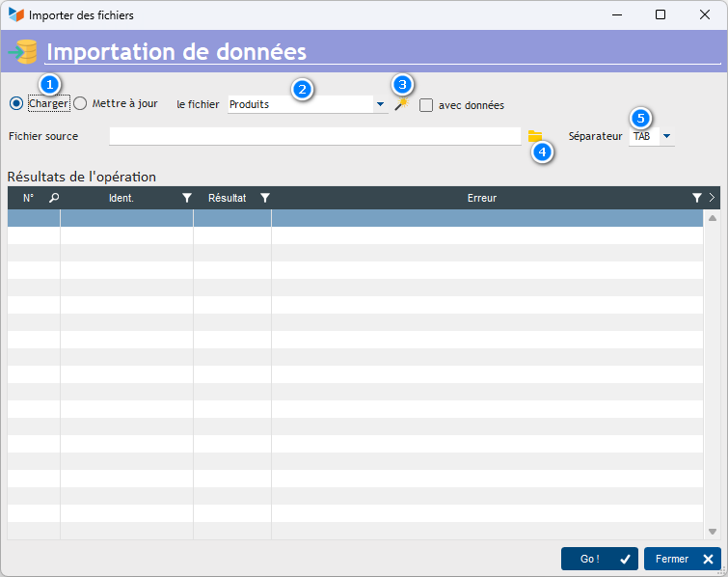Click the filter icon in Ident. column
728x577 pixels.
[187, 198]
